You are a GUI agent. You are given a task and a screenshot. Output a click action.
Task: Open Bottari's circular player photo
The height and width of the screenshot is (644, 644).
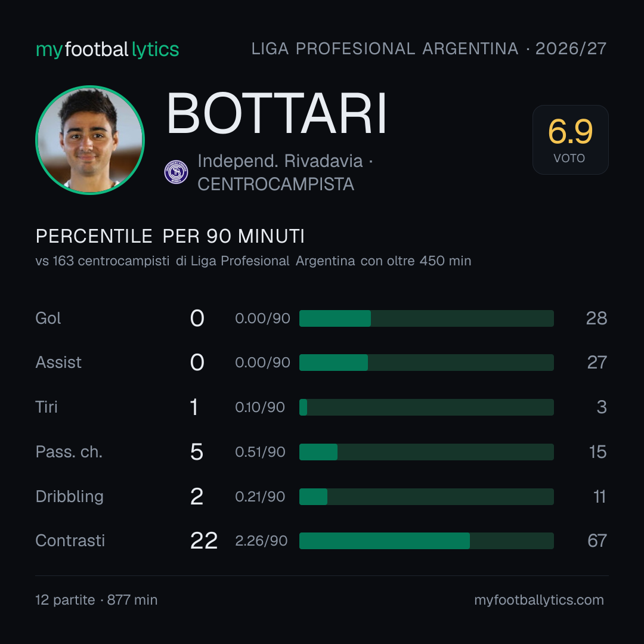click(90, 140)
